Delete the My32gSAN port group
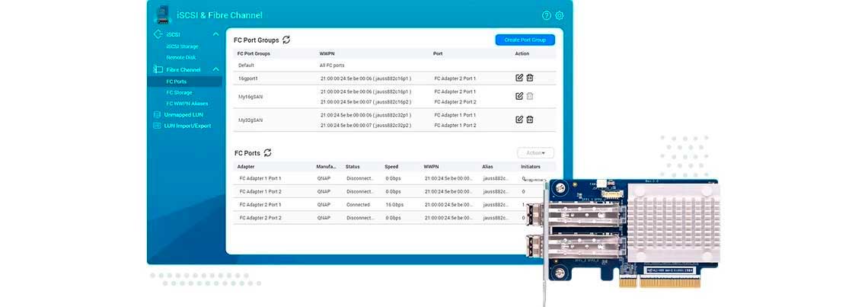 (x=530, y=120)
